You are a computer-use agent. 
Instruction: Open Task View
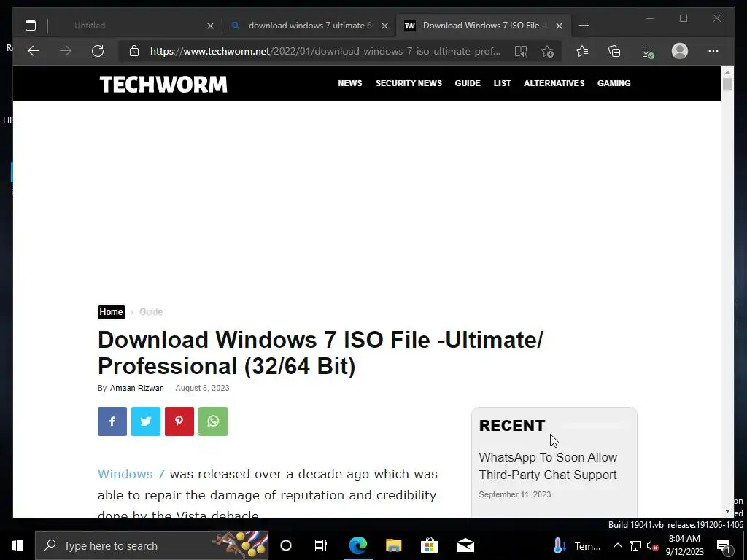tap(321, 545)
